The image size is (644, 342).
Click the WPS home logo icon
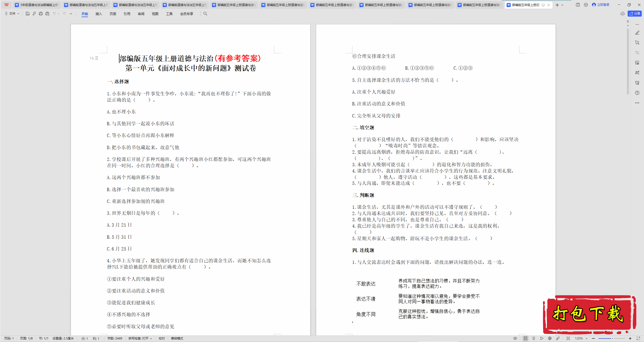tap(7, 5)
